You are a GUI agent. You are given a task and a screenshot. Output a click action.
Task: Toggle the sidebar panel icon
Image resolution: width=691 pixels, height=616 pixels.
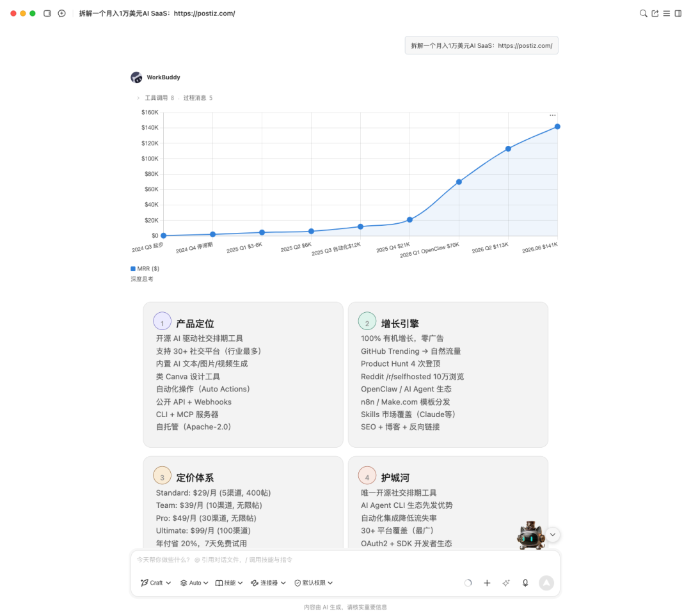(x=47, y=13)
